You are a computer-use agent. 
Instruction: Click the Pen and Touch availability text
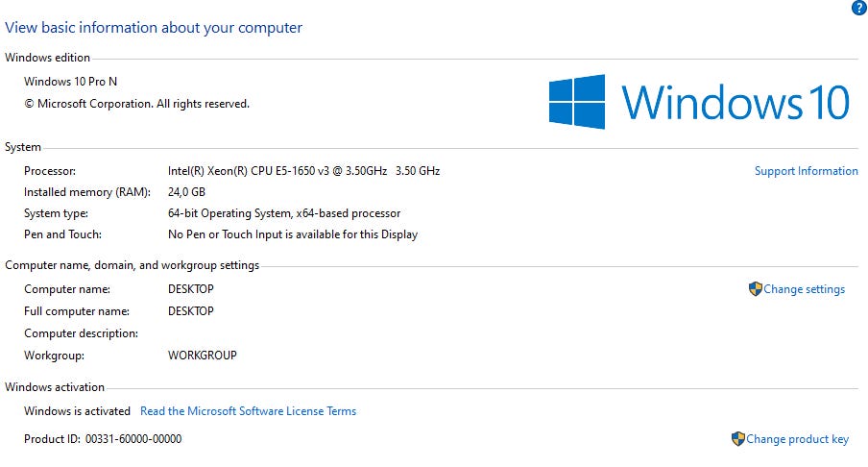[x=293, y=234]
